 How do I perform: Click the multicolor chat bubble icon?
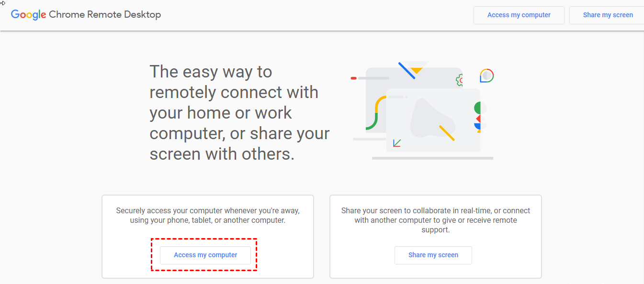pyautogui.click(x=486, y=76)
